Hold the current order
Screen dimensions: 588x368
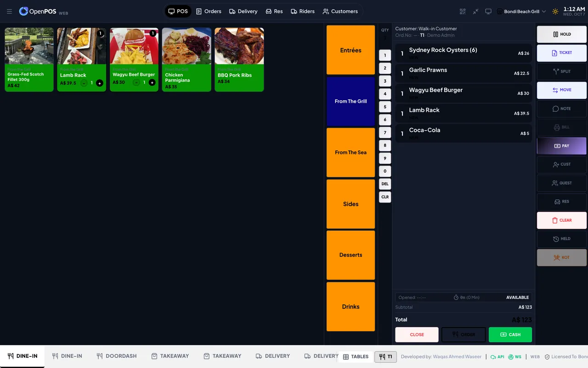562,34
